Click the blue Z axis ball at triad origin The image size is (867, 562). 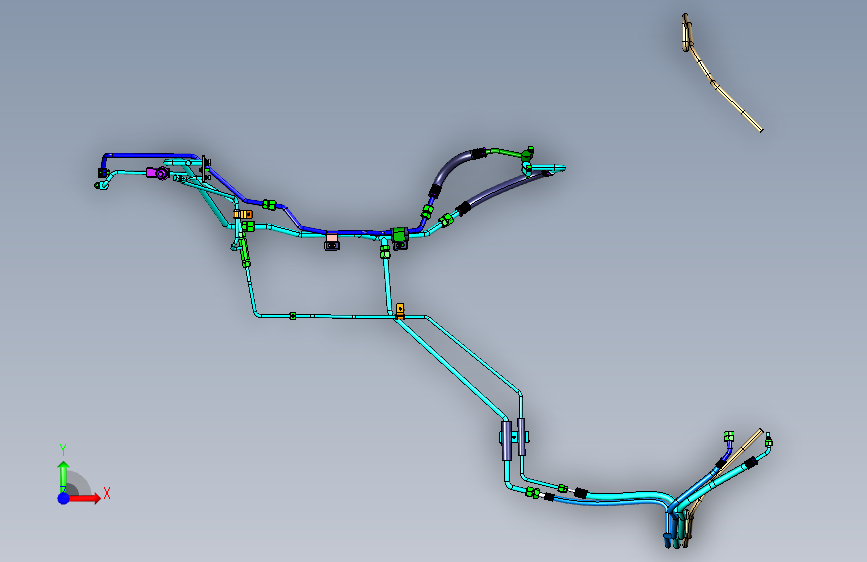(x=64, y=498)
